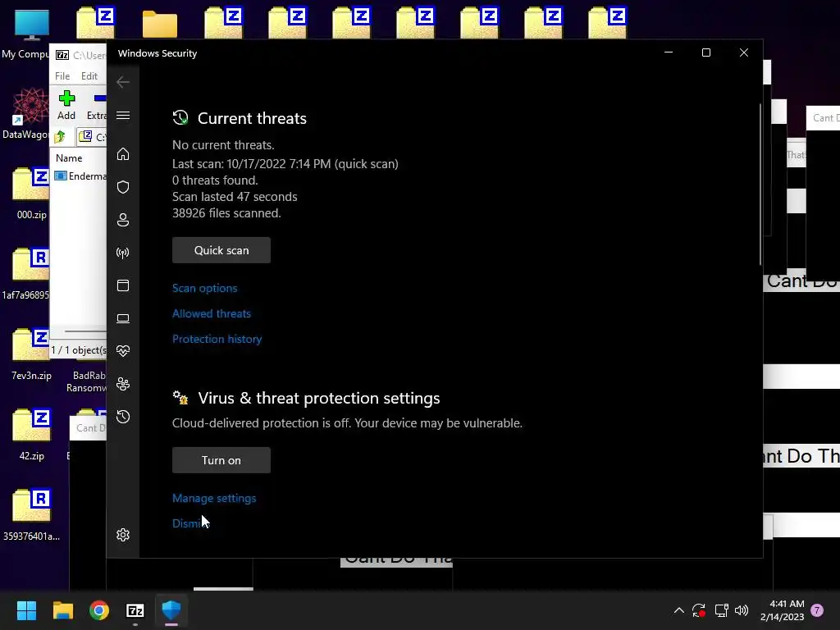The height and width of the screenshot is (630, 840).
Task: Select DataWagon desktop shortcut
Action: 25,113
